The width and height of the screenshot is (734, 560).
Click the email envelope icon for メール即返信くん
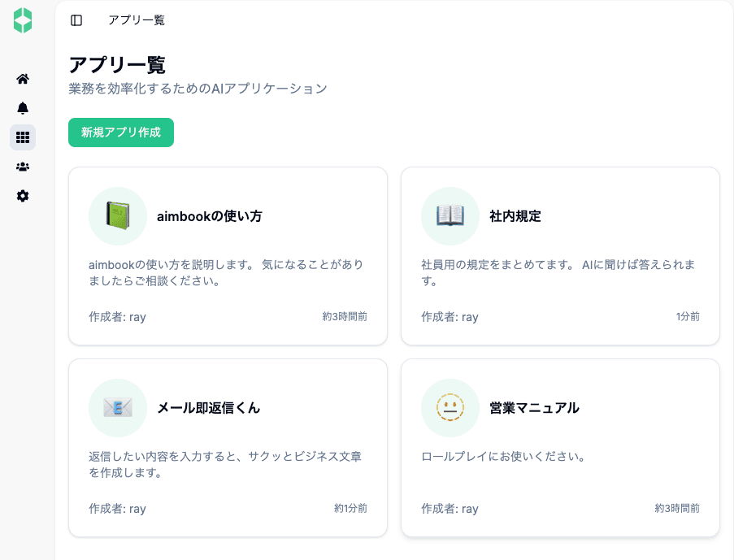pos(118,408)
